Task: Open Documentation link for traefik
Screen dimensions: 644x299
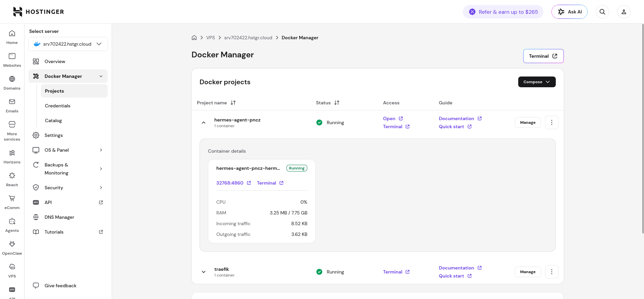Action: (x=460, y=268)
